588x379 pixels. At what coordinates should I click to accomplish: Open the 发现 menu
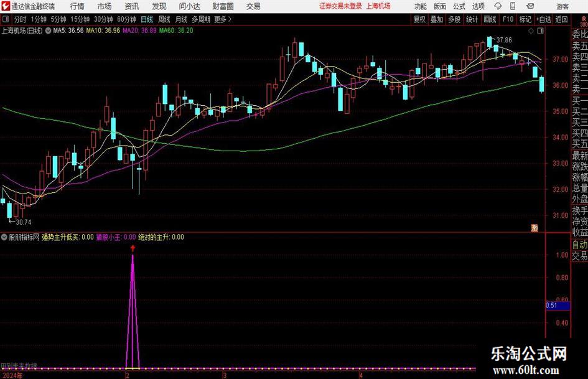[159, 6]
